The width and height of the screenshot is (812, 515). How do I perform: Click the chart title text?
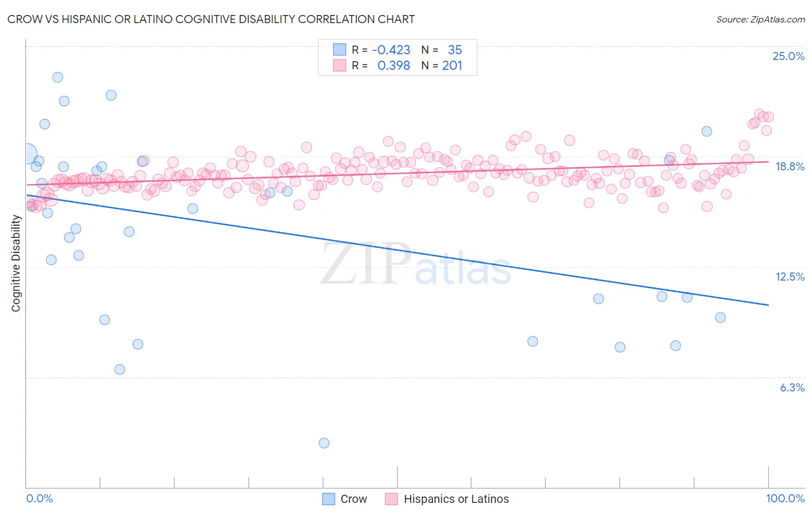click(x=211, y=19)
